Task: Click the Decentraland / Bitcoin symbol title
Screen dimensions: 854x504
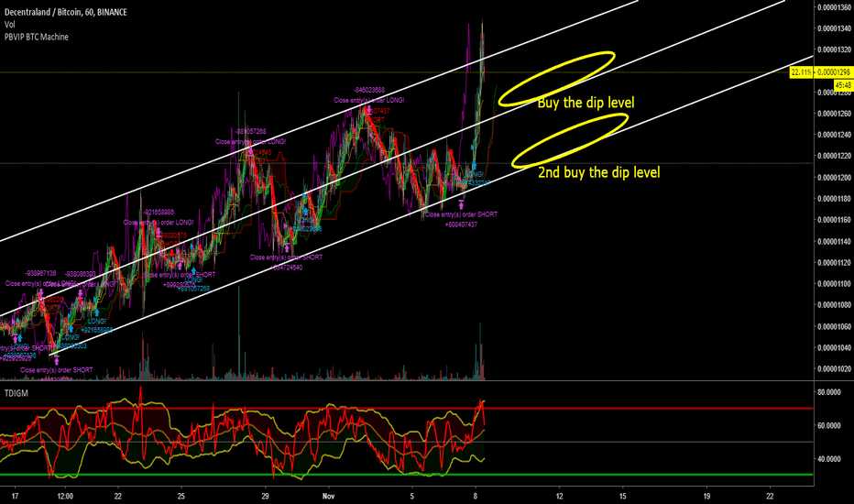Action: (65, 12)
